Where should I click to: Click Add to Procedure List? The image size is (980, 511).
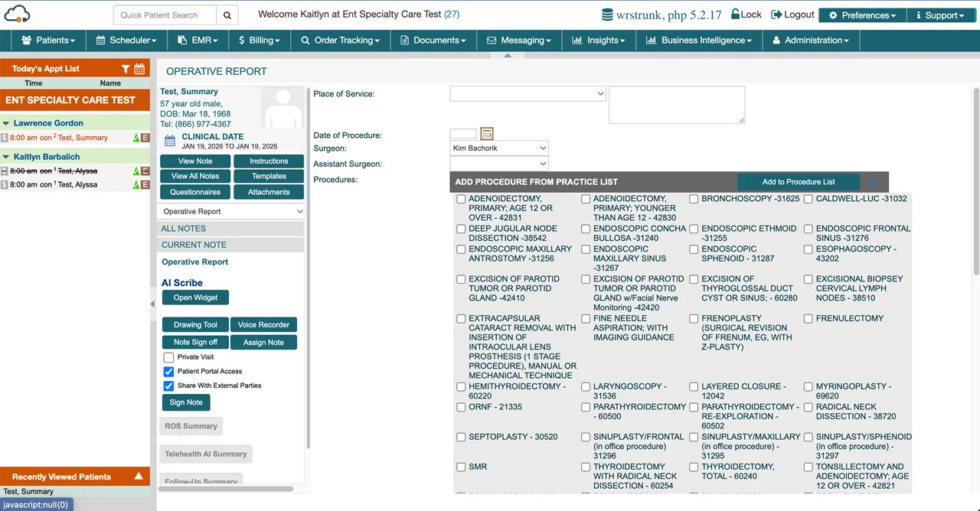click(798, 182)
